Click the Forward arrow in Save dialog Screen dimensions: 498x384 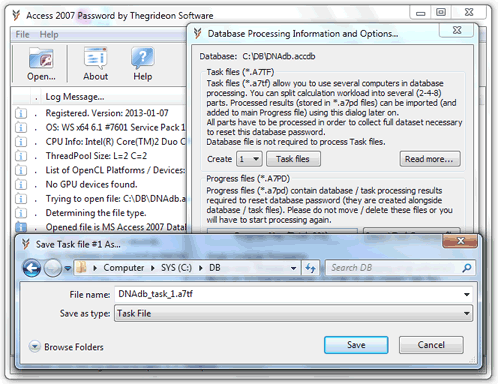53,268
